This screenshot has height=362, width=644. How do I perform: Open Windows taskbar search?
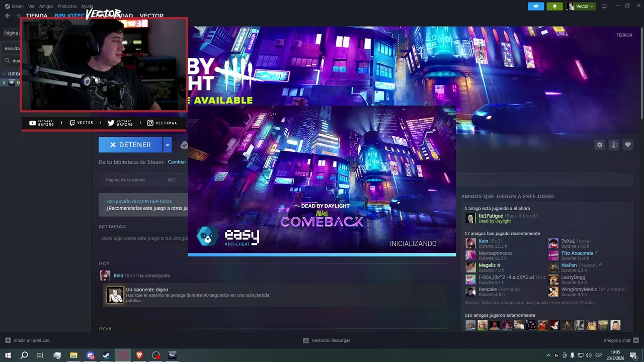click(24, 355)
